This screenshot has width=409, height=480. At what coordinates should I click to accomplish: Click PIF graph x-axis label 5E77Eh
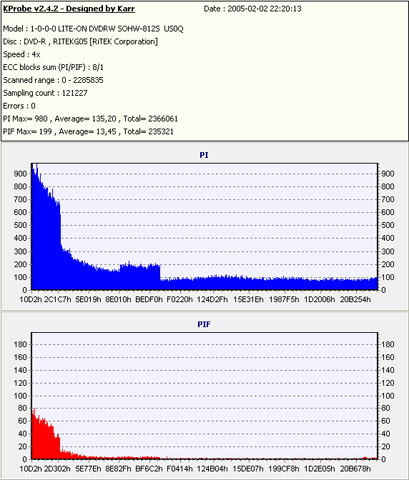point(88,469)
